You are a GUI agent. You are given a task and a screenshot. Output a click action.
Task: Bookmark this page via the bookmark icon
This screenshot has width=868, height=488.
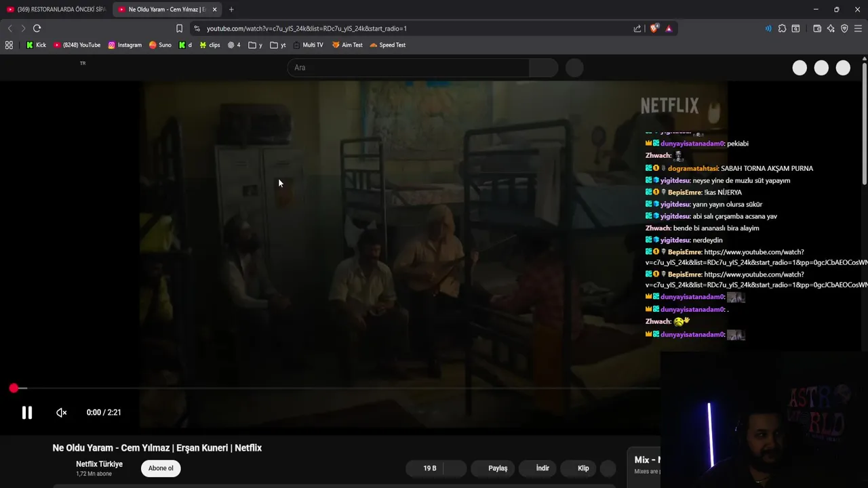[x=179, y=28]
